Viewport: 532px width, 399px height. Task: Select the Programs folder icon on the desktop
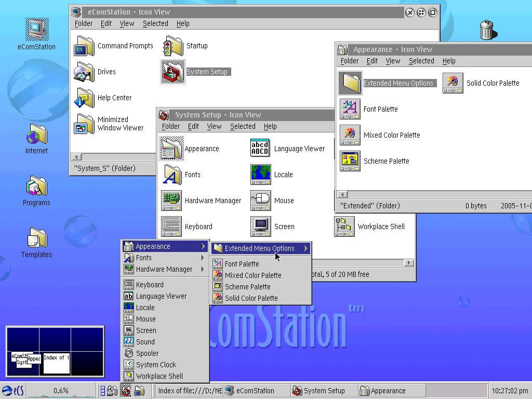[37, 185]
